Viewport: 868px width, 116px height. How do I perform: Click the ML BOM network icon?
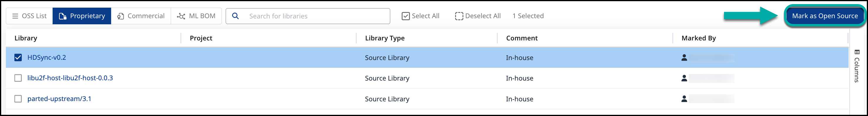181,16
